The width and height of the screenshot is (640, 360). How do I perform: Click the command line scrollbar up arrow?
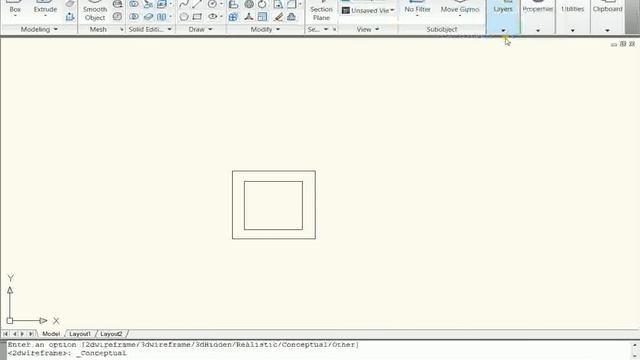[634, 345]
